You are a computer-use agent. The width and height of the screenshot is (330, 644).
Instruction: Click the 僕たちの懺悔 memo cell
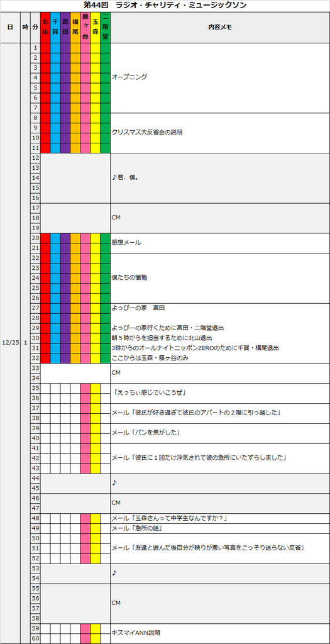[x=220, y=277]
